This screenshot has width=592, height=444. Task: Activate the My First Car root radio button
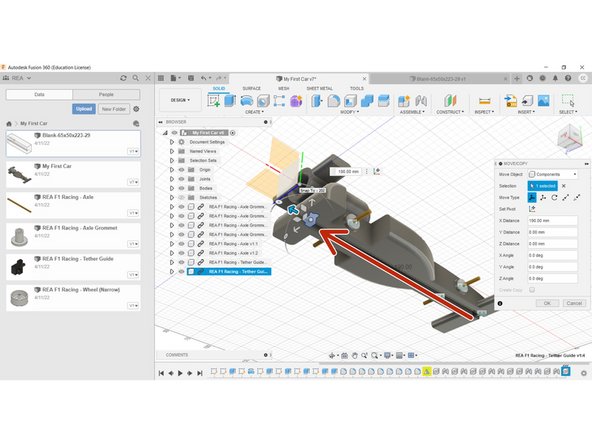(x=233, y=133)
